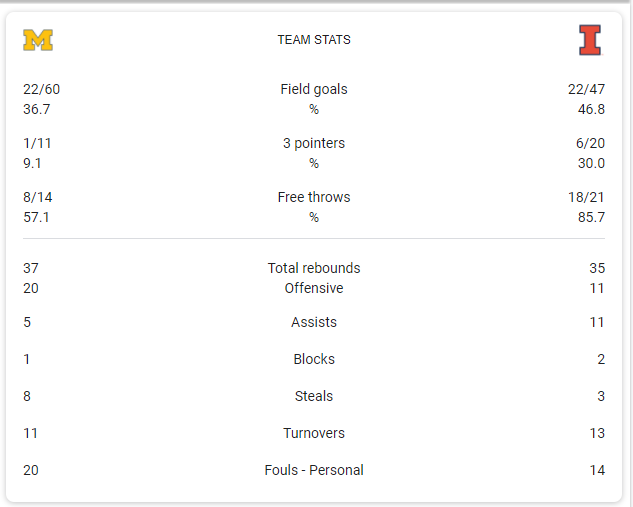The height and width of the screenshot is (507, 633).
Task: Click the 3 pointers label
Action: pyautogui.click(x=314, y=143)
